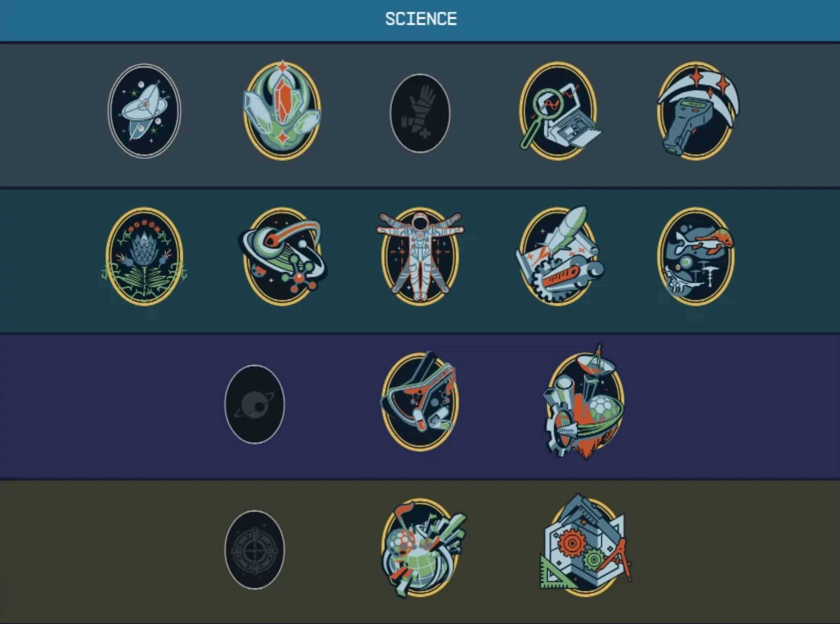Select the Weapon Engineering rocket and gear badge
Screen dimensions: 840x624
560,255
